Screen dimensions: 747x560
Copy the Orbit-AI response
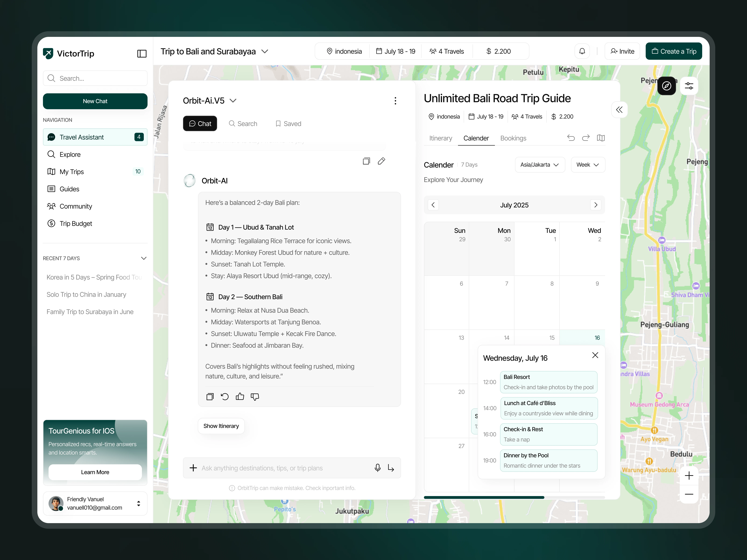coord(210,397)
